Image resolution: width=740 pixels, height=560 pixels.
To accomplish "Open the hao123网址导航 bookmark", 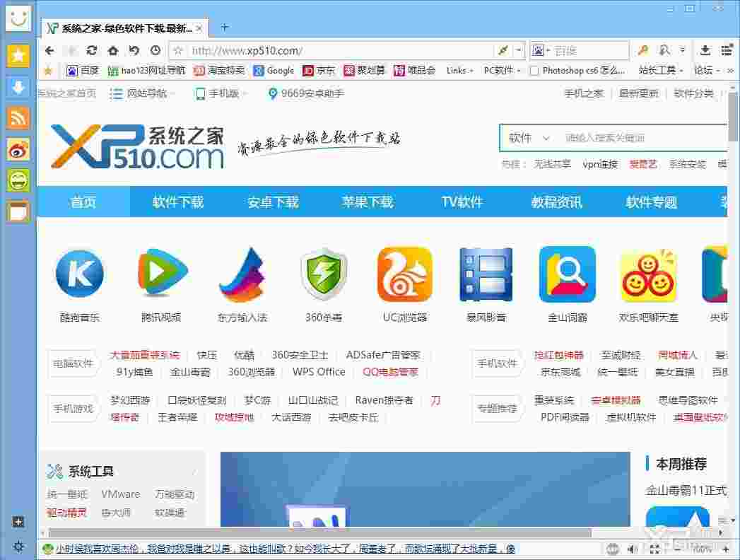I will (147, 71).
